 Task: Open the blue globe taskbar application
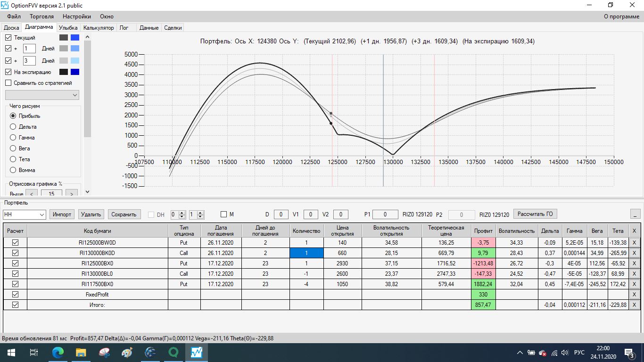click(x=150, y=352)
